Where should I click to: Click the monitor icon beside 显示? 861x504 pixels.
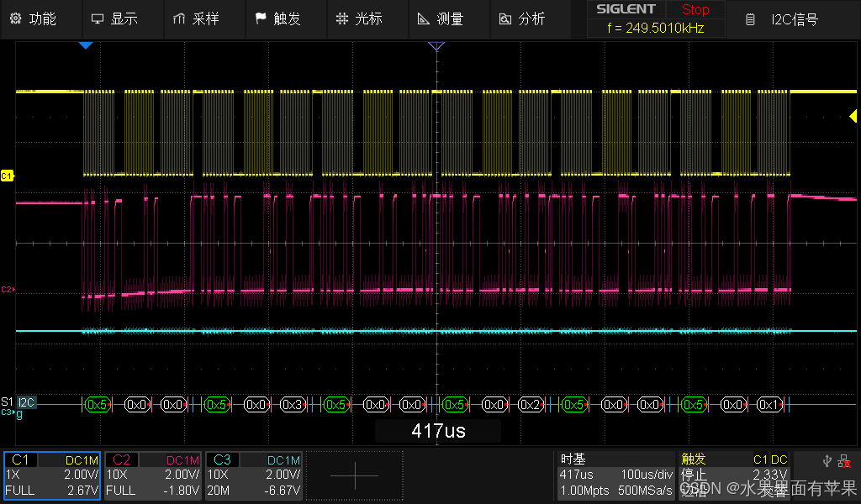(98, 19)
